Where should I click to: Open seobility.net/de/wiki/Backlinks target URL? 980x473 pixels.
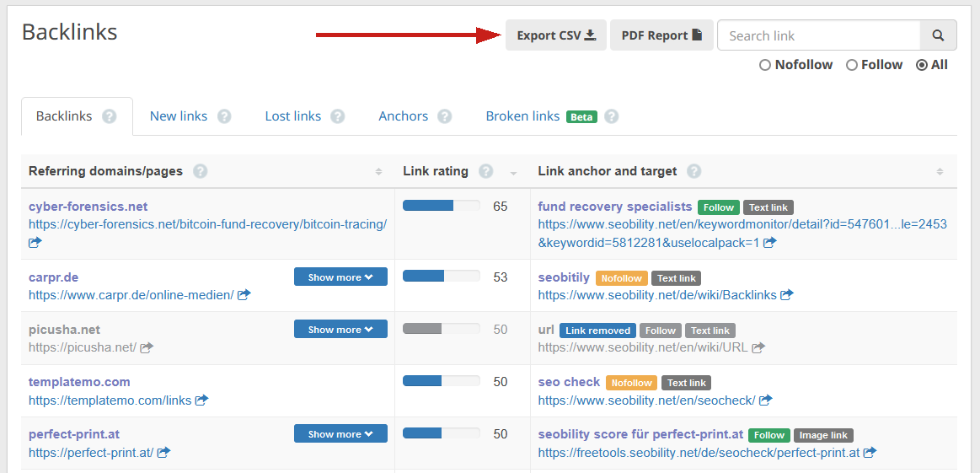(657, 295)
